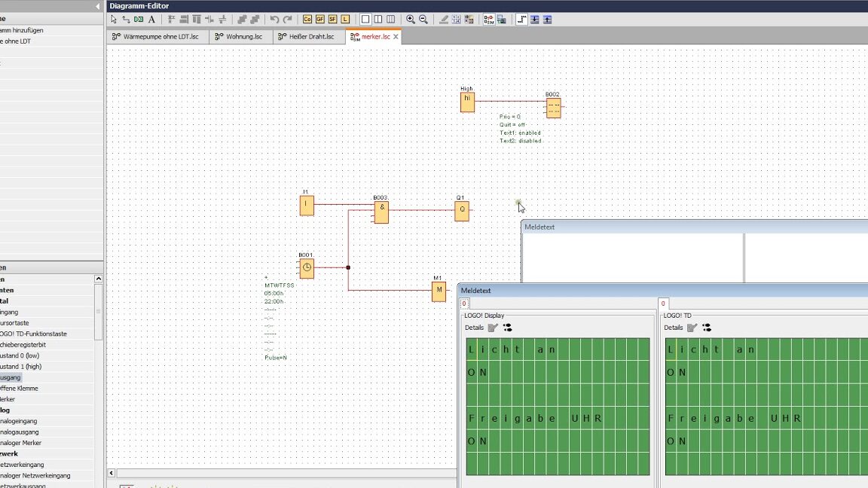Image resolution: width=868 pixels, height=488 pixels.
Task: Close the merker.lsc tab
Action: click(x=396, y=36)
